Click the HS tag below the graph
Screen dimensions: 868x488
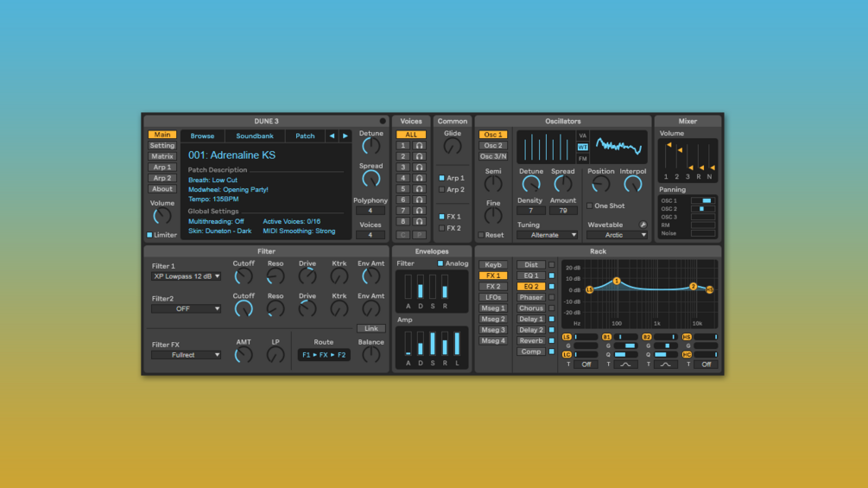(x=687, y=337)
